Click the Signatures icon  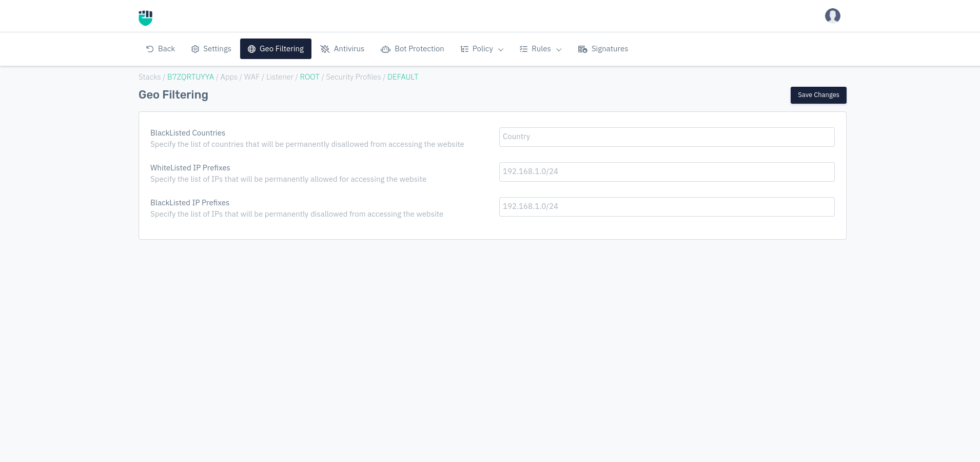pyautogui.click(x=582, y=49)
